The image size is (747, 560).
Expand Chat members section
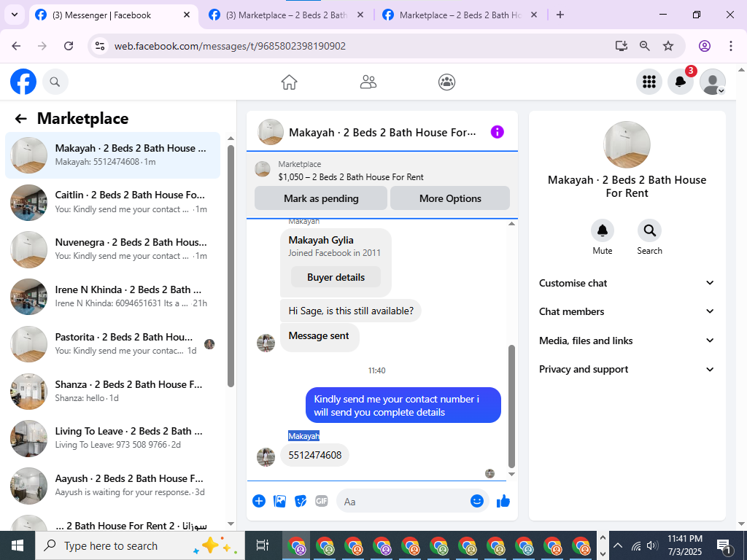(x=627, y=311)
